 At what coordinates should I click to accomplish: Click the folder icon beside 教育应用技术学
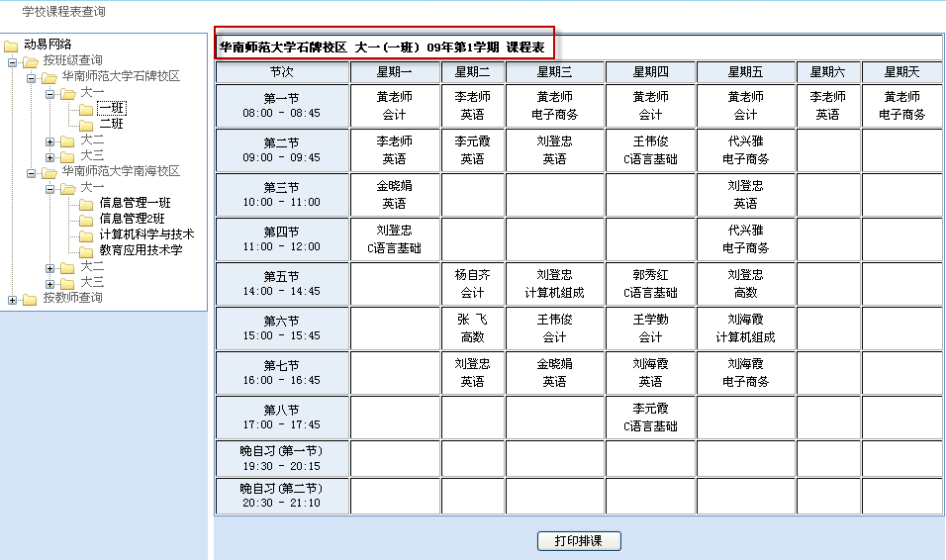coord(86,251)
